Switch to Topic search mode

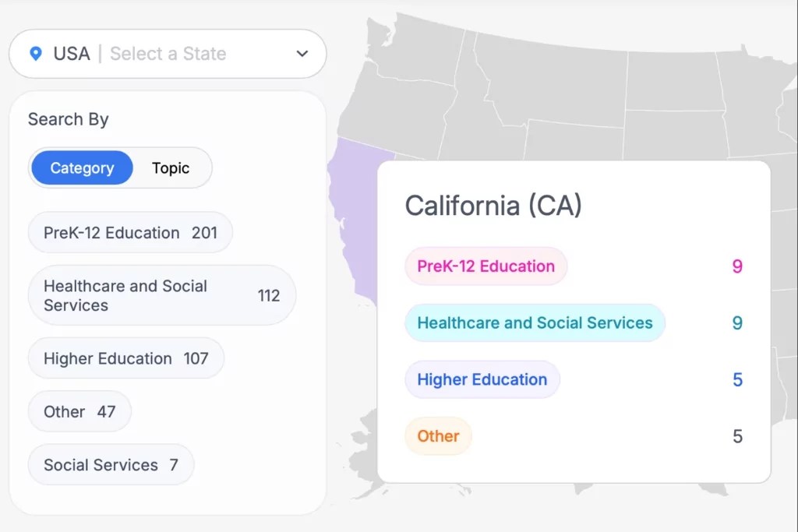tap(171, 168)
